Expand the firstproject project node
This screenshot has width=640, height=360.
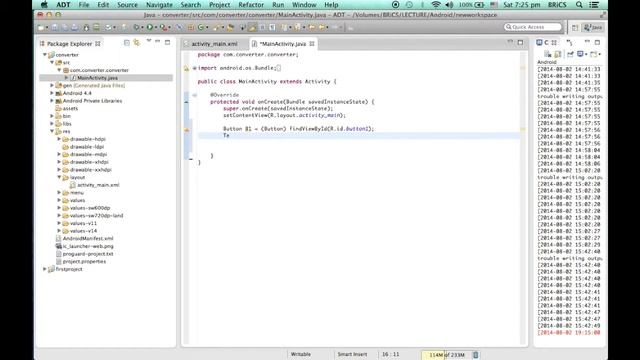(x=45, y=269)
